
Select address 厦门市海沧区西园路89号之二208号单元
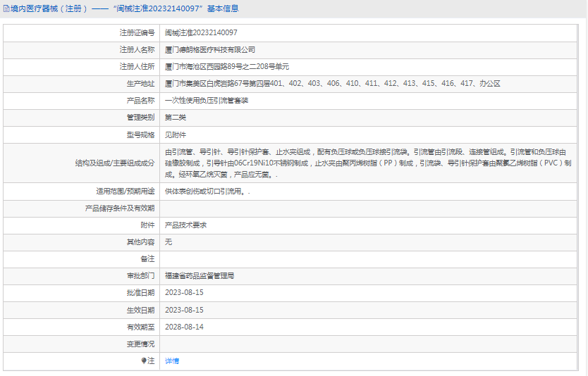[227, 67]
